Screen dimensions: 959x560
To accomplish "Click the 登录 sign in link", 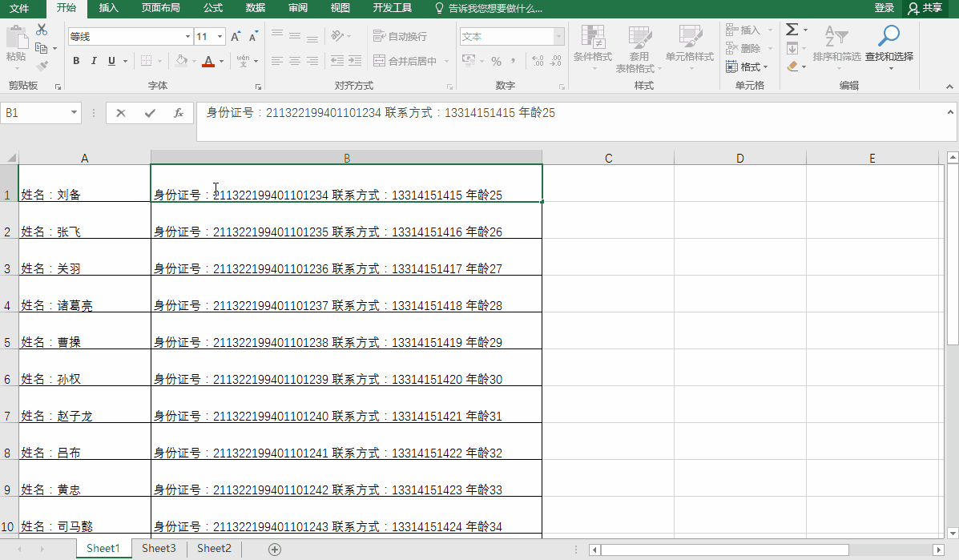I will 884,8.
